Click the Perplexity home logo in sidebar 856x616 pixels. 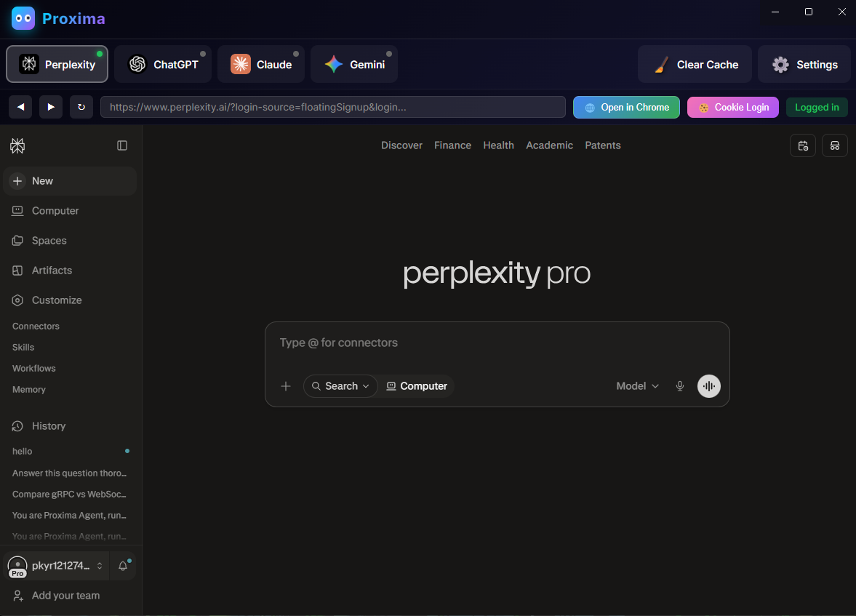coord(17,145)
